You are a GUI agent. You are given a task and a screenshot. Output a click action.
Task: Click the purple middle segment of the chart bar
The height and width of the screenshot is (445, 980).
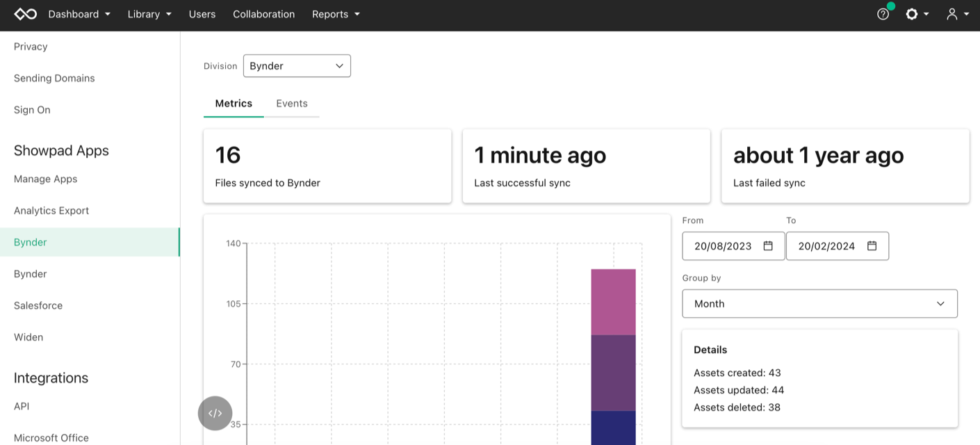click(x=614, y=373)
